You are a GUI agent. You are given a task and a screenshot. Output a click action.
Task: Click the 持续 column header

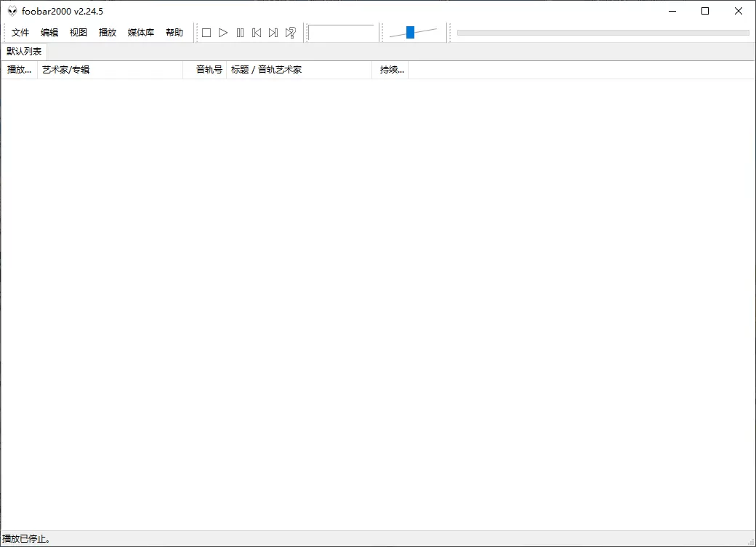pyautogui.click(x=390, y=69)
